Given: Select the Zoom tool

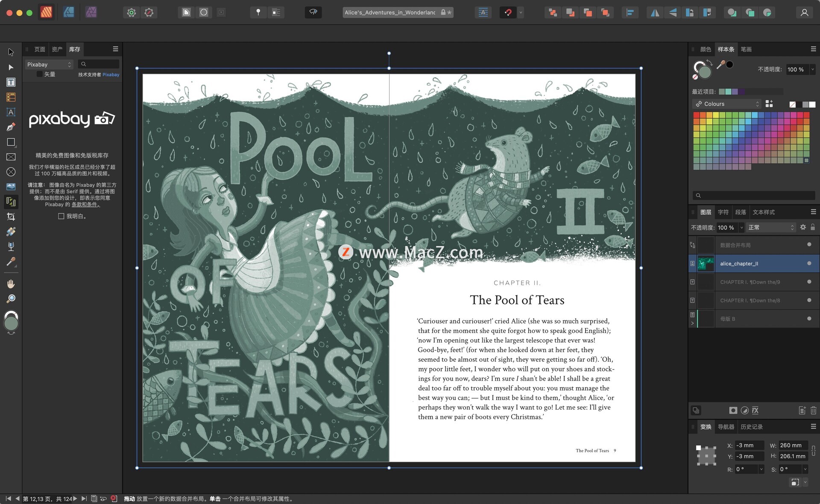Looking at the screenshot, I should (x=11, y=299).
